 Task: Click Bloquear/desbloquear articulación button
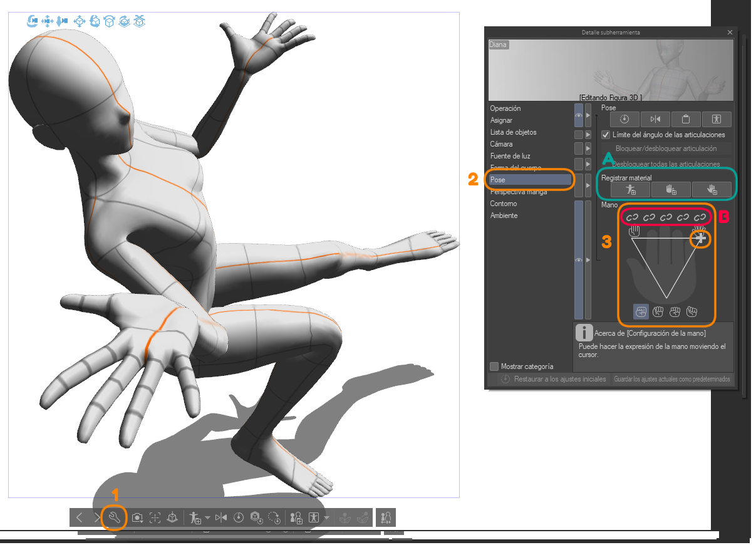[x=666, y=148]
